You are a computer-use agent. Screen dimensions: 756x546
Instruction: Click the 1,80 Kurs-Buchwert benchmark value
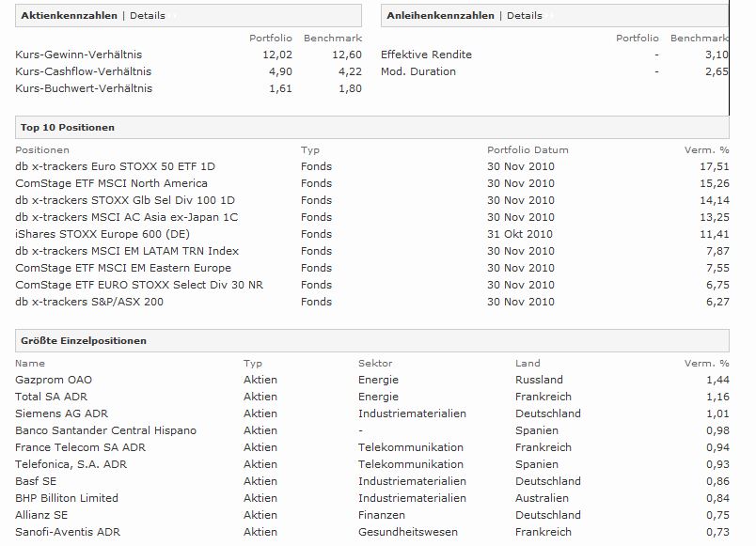click(350, 88)
